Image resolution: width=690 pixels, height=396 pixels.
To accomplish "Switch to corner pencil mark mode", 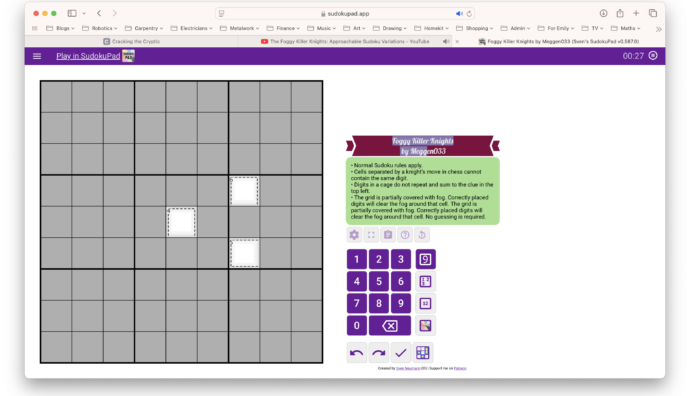I will (x=425, y=281).
